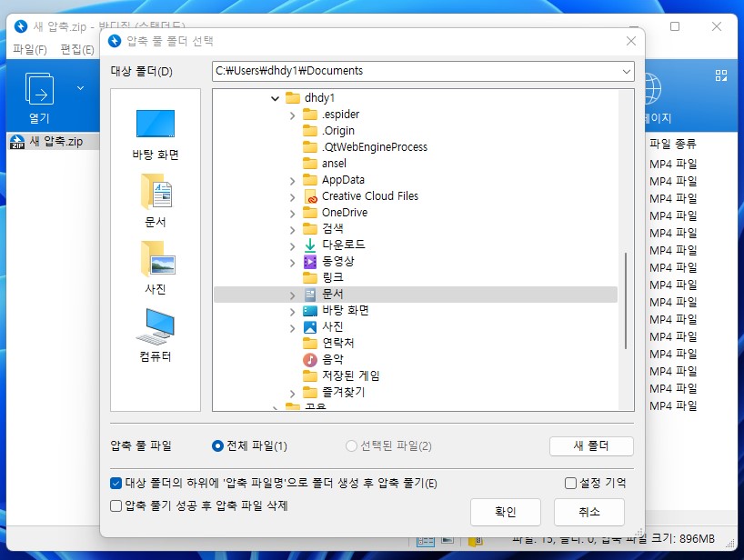Choose the 사진 pictures shortcut icon in sidebar

point(157,259)
